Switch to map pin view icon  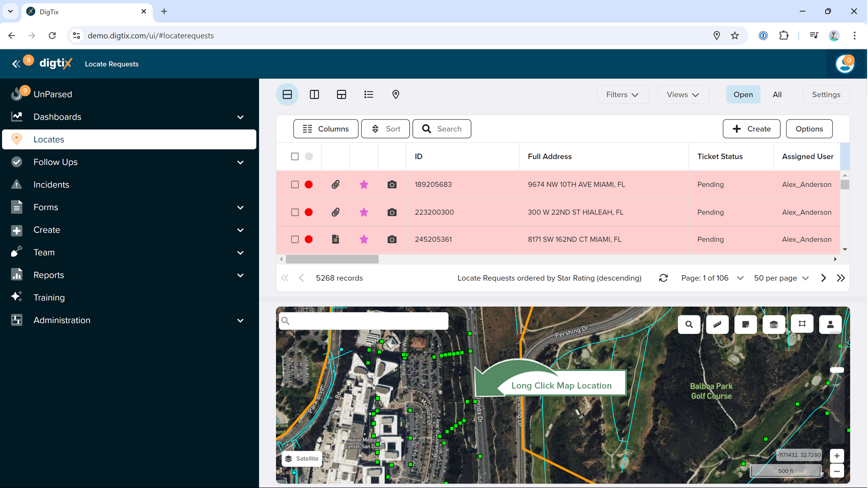[x=396, y=94]
